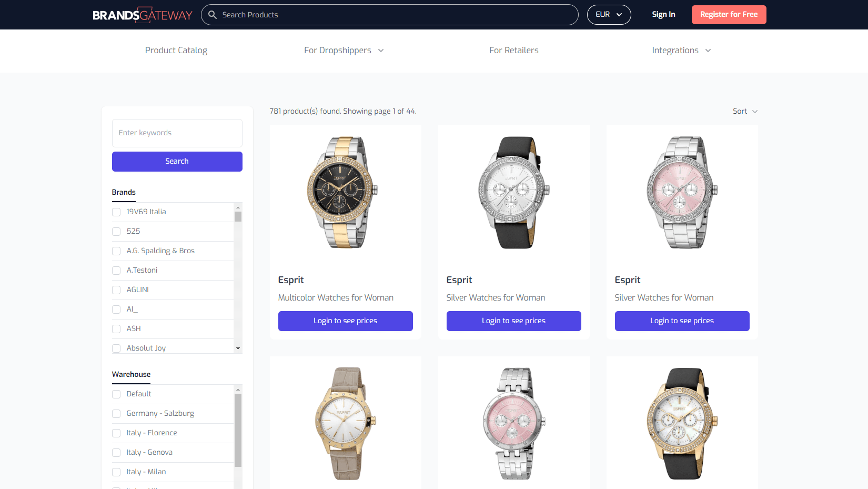Click the blue Search filter button
The image size is (868, 489).
coord(177,162)
